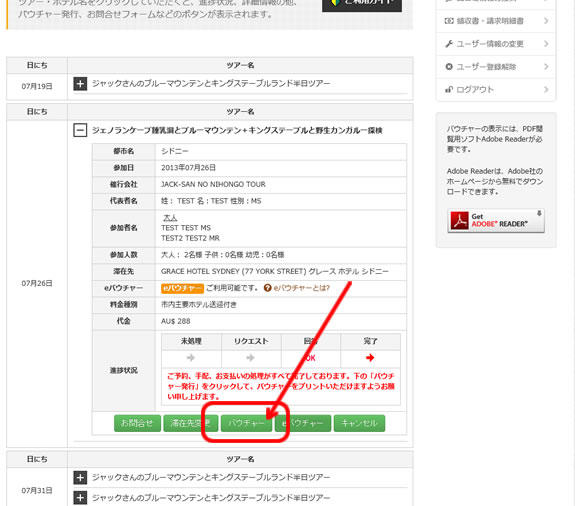Click the wrench icon beside ユーザー情報の変更
Screen dimensions: 575x506
pyautogui.click(x=449, y=44)
